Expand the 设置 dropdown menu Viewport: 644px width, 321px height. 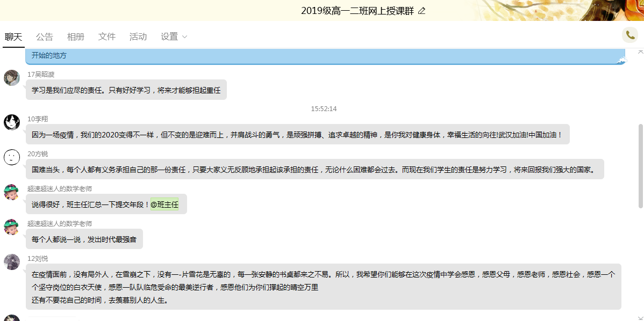click(174, 37)
